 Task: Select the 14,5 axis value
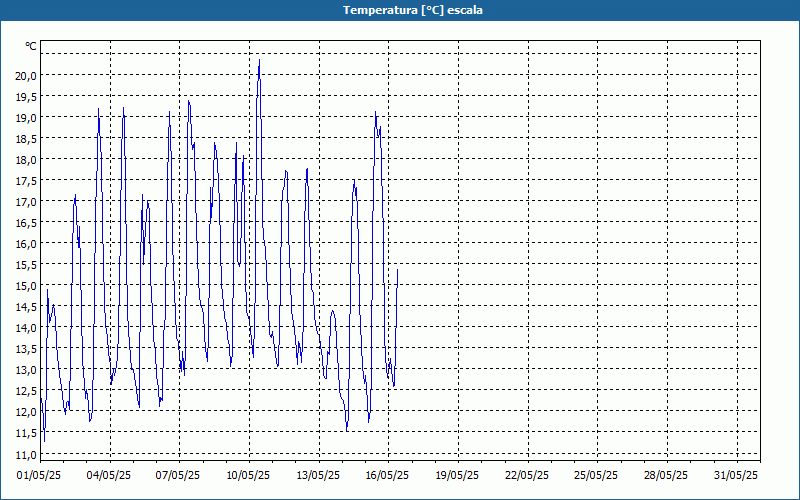(27, 307)
